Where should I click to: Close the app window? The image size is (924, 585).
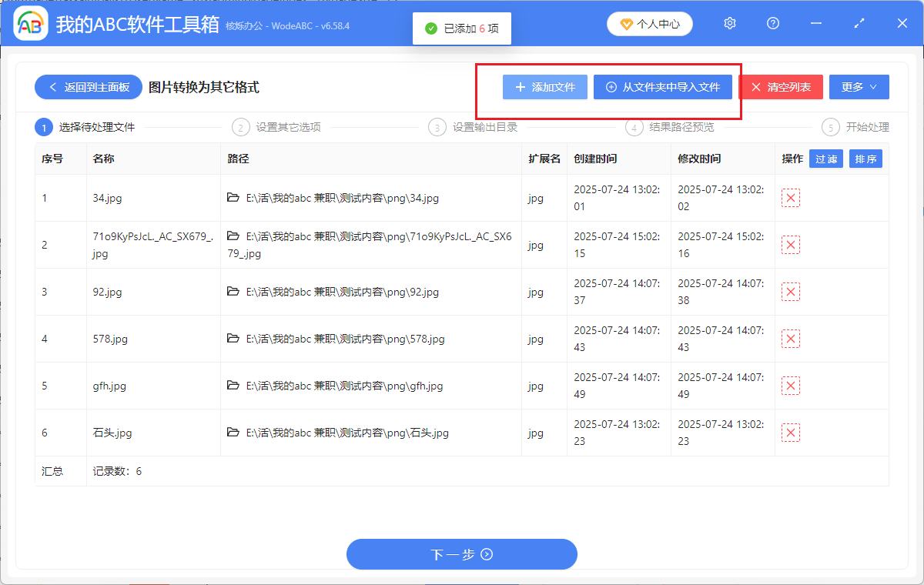tap(902, 24)
